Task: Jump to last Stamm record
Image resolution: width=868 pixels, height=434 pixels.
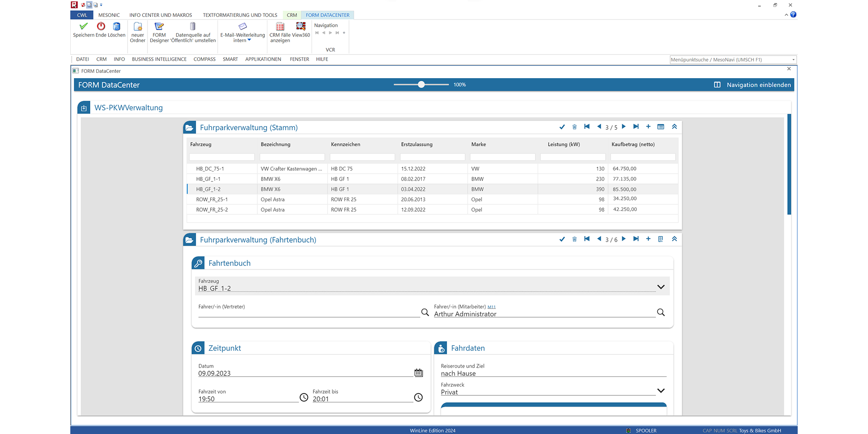Action: pos(636,127)
